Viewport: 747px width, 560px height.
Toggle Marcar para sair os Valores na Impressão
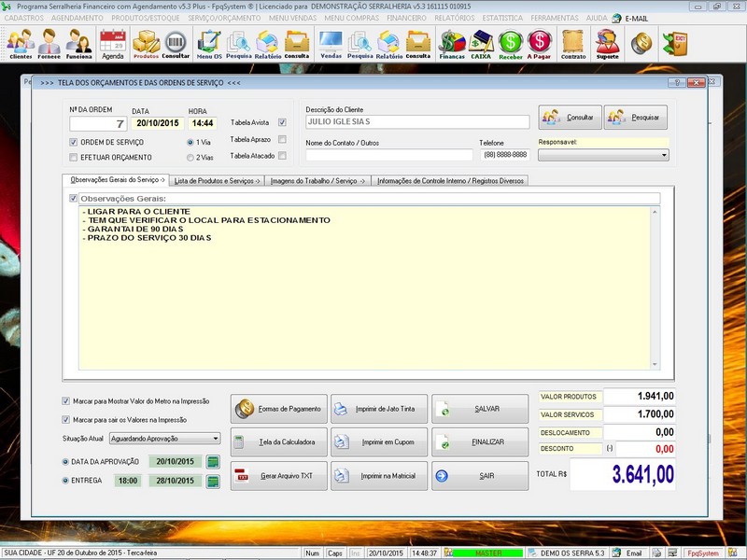[65, 419]
